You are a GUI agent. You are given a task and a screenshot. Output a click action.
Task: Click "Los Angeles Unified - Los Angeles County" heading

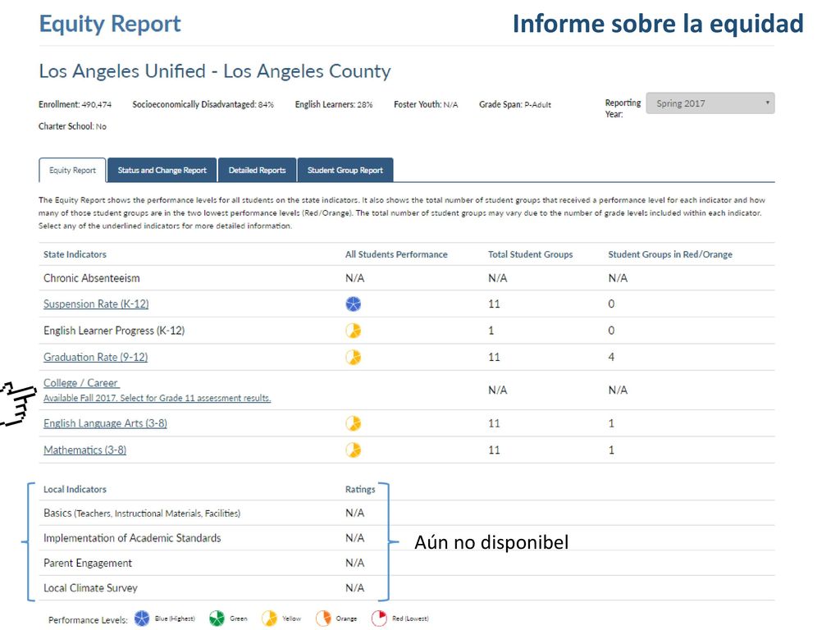[215, 71]
